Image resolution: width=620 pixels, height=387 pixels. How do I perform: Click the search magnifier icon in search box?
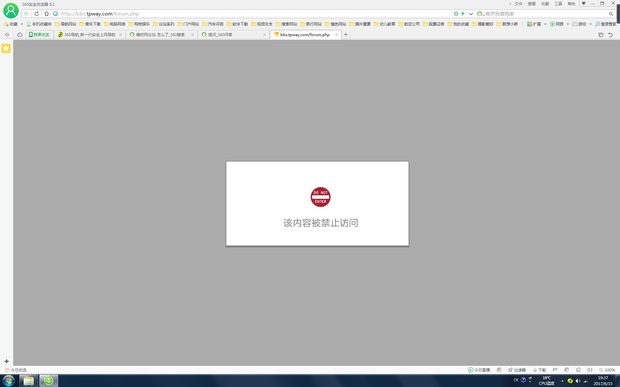point(611,14)
